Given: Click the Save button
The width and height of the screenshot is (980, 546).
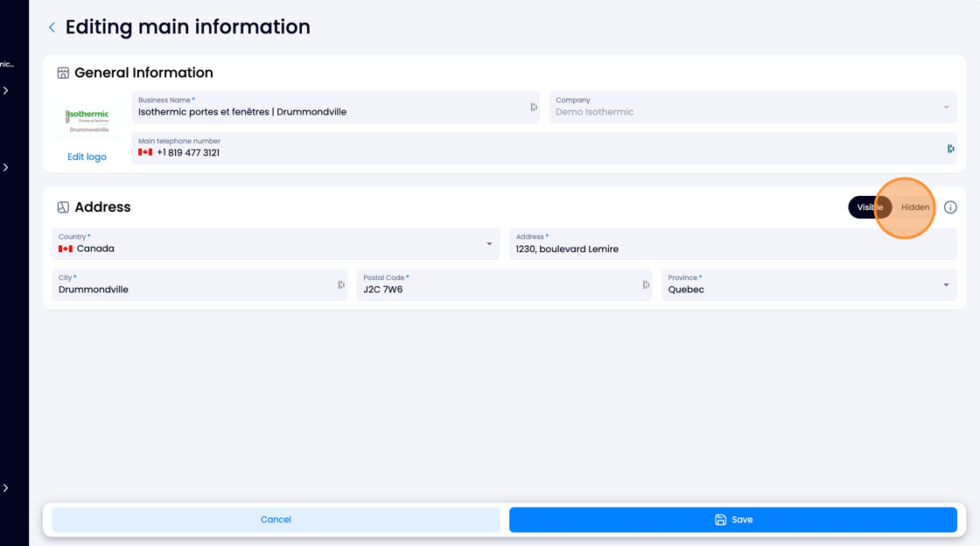Looking at the screenshot, I should tap(733, 520).
